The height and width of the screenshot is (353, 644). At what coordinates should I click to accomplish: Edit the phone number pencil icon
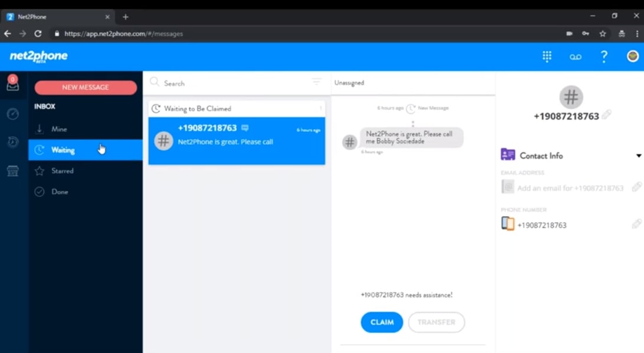tap(636, 224)
